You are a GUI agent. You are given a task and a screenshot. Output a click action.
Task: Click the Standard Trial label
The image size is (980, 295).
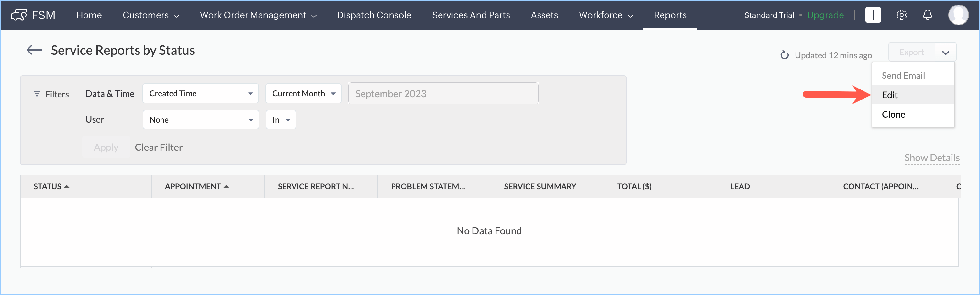tap(769, 15)
